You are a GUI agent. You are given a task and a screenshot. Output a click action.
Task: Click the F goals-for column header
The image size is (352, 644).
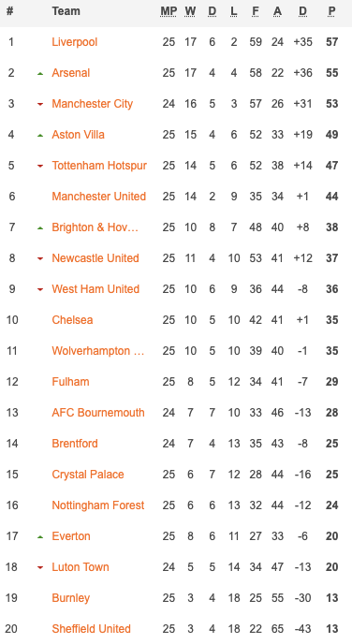(256, 11)
